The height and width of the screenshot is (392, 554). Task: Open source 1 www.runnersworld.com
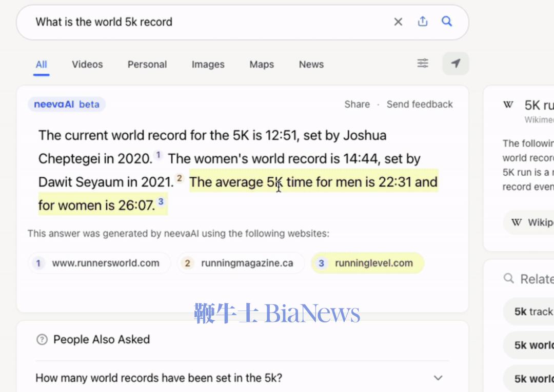pyautogui.click(x=99, y=263)
